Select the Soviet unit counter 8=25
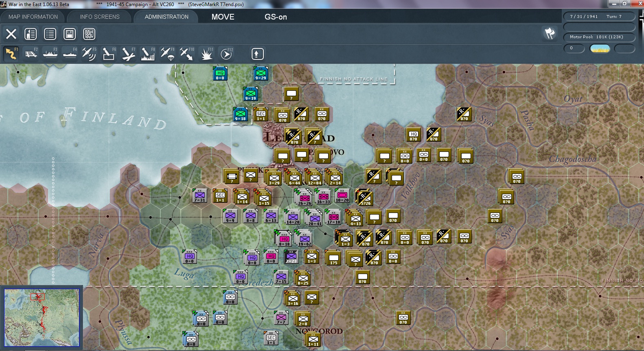 click(303, 279)
